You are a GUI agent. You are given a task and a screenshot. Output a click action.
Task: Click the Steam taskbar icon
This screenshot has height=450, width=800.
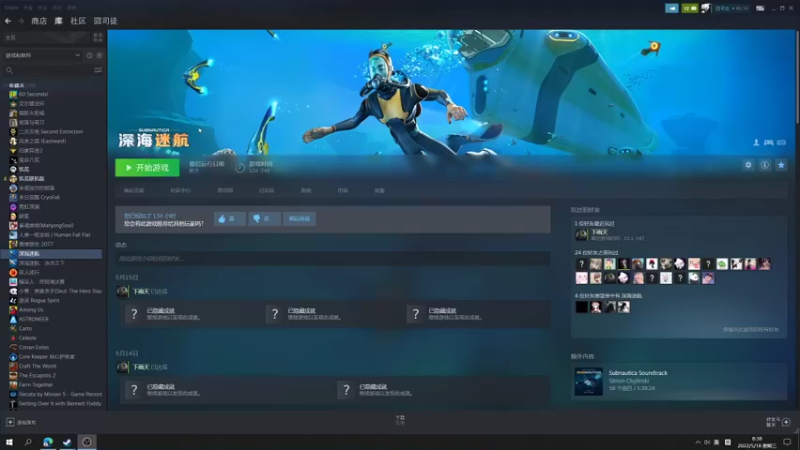[67, 442]
